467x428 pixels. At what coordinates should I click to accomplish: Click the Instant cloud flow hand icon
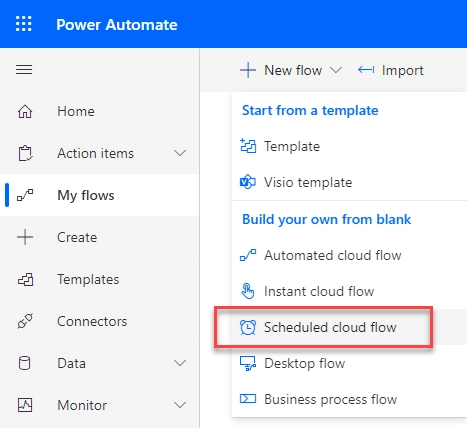pos(248,291)
